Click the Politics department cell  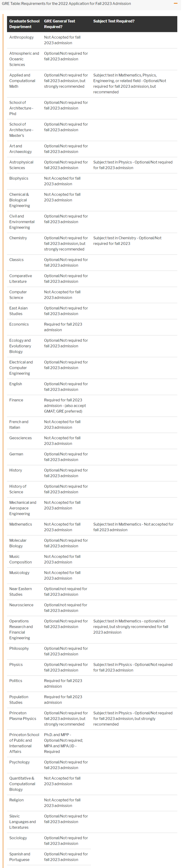click(16, 681)
